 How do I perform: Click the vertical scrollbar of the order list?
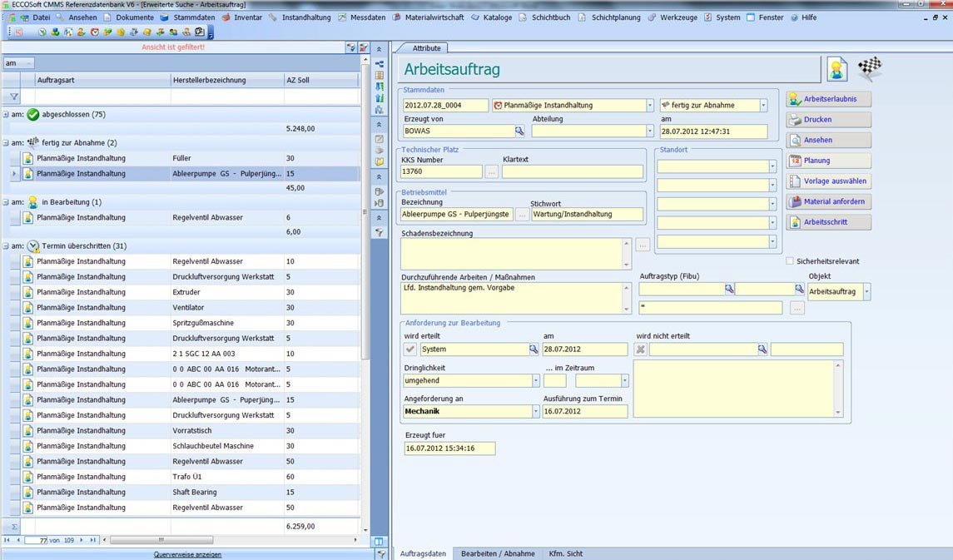tap(365, 212)
